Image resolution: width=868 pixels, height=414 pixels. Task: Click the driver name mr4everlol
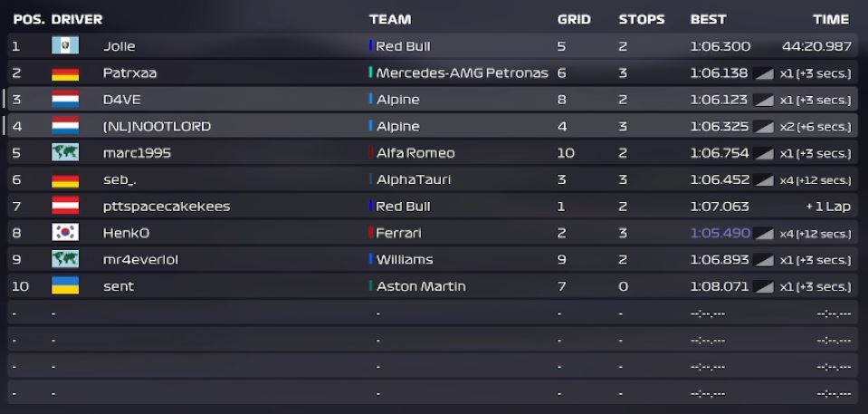140,259
